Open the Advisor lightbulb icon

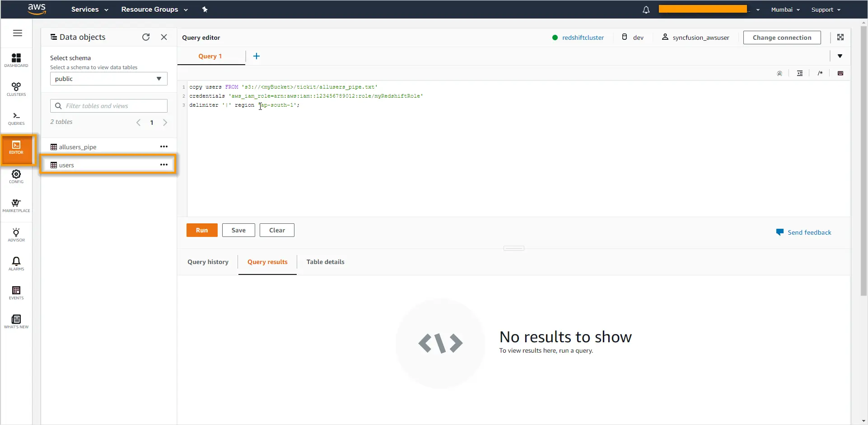pyautogui.click(x=16, y=235)
